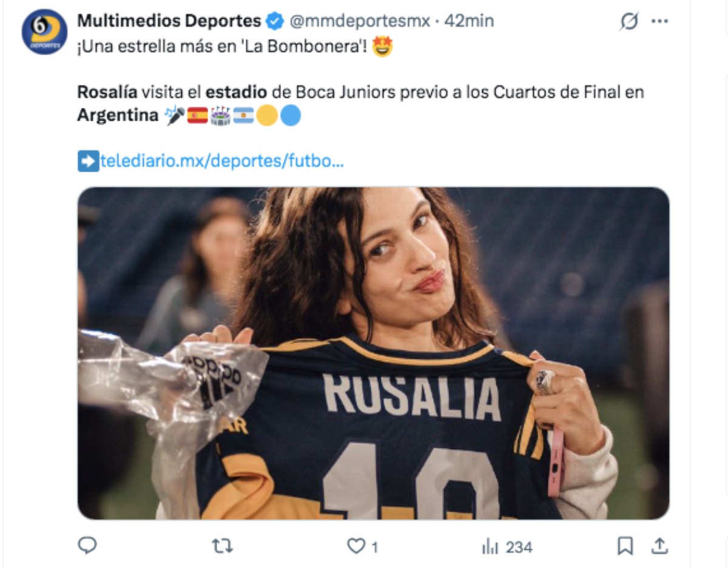The image size is (728, 568).
Task: Open the repost icon under the photo
Action: click(223, 546)
